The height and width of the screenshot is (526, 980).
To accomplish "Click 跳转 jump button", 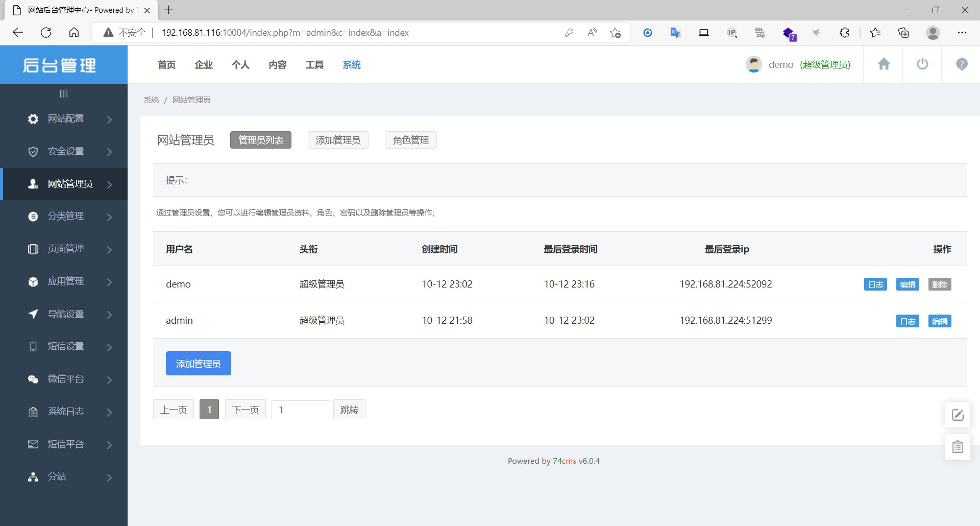I will point(349,410).
